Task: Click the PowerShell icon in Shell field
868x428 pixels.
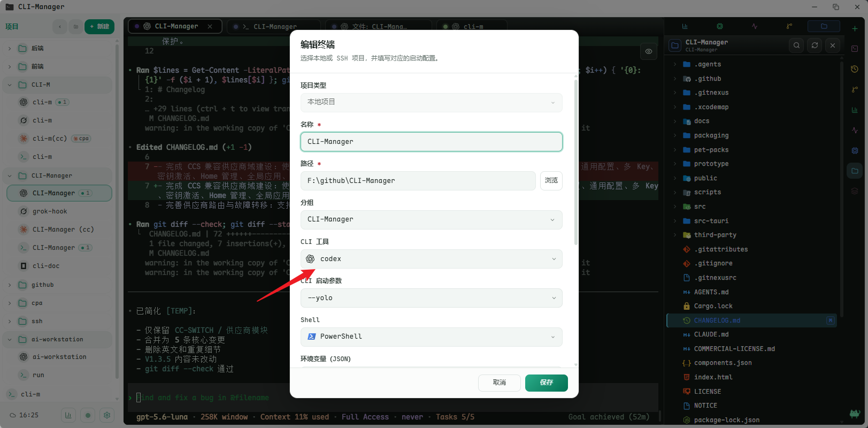Action: click(312, 337)
